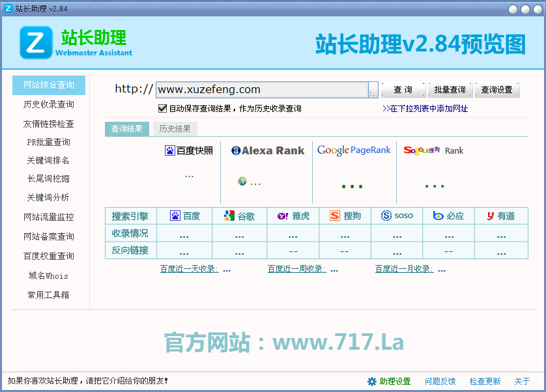Image resolution: width=546 pixels, height=392 pixels.
Task: Click the 反向链接 row label
Action: [130, 250]
